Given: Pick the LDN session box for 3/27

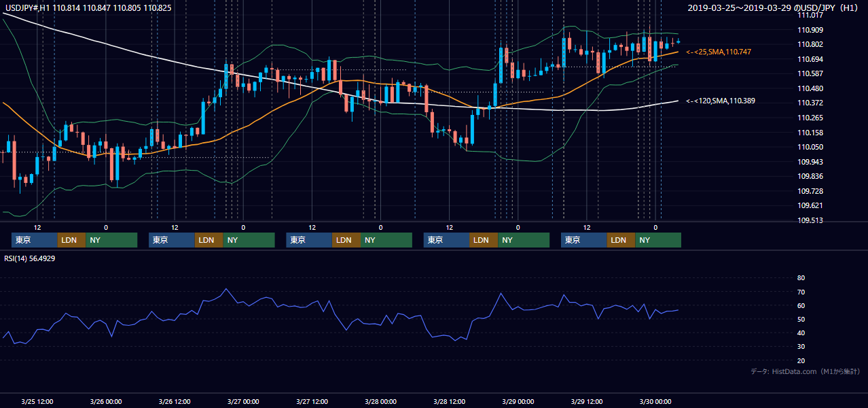Looking at the screenshot, I should 346,240.
